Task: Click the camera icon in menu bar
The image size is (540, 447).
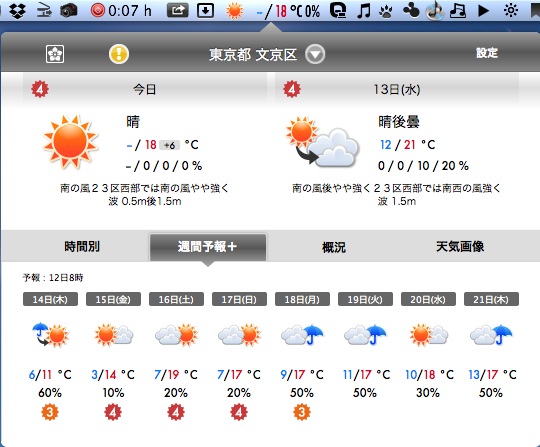Action: pos(69,11)
